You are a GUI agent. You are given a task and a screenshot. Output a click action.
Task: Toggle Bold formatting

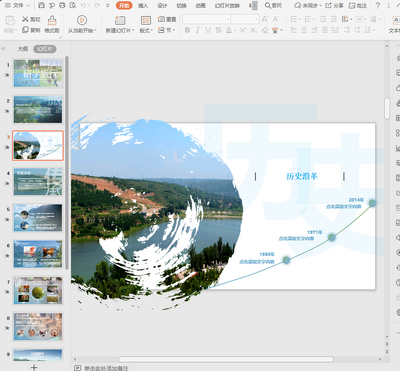coord(187,30)
